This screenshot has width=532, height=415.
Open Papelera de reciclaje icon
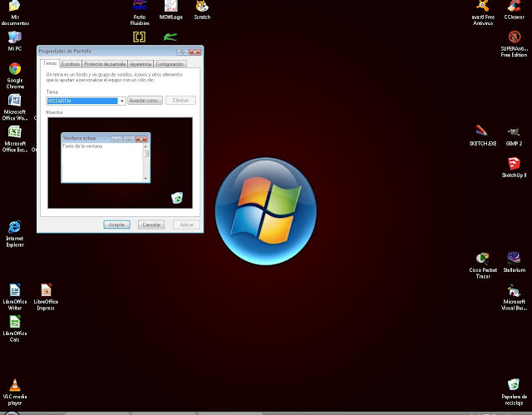tap(514, 392)
